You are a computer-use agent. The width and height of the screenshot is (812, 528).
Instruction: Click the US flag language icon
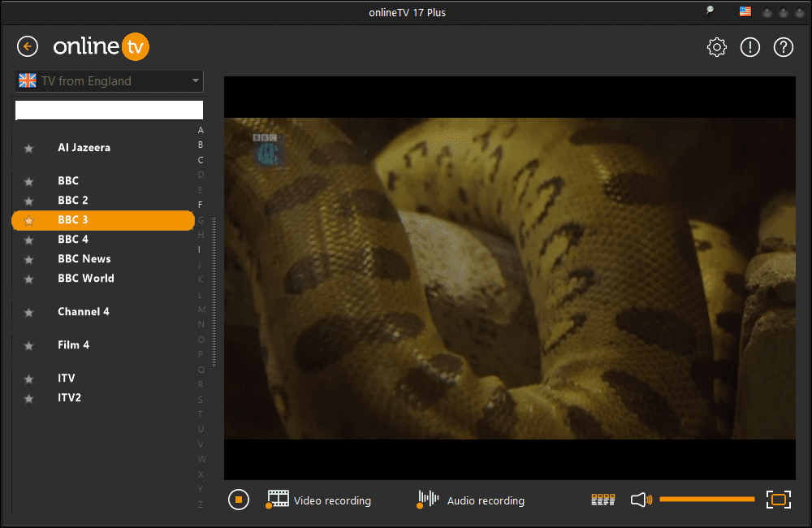click(745, 11)
